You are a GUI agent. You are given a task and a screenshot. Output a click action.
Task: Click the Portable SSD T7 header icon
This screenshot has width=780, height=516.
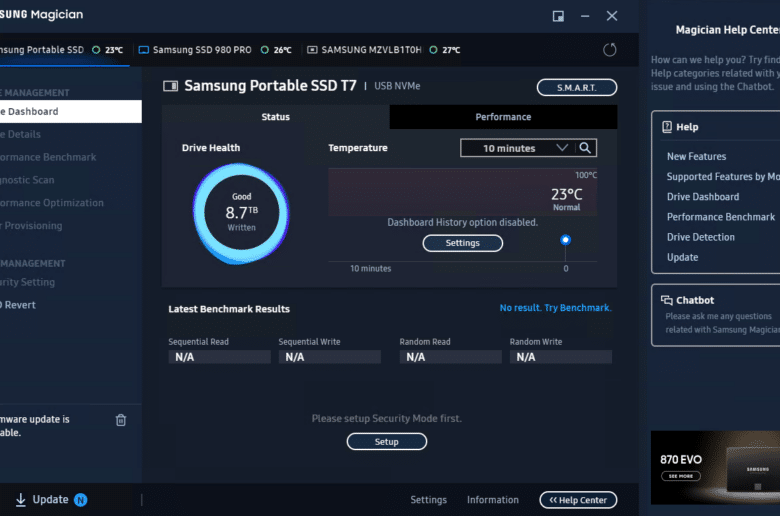(171, 86)
